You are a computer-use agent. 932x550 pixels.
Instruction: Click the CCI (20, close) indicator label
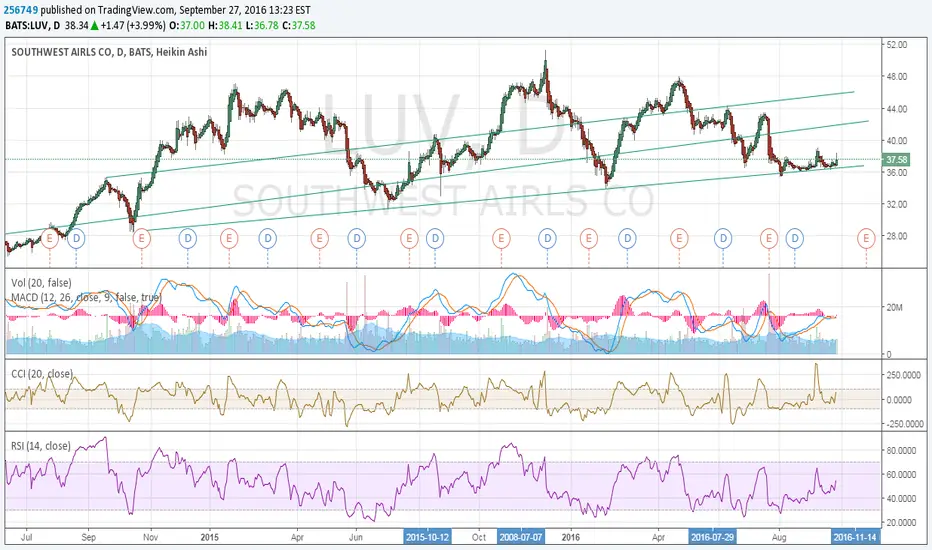pyautogui.click(x=42, y=374)
